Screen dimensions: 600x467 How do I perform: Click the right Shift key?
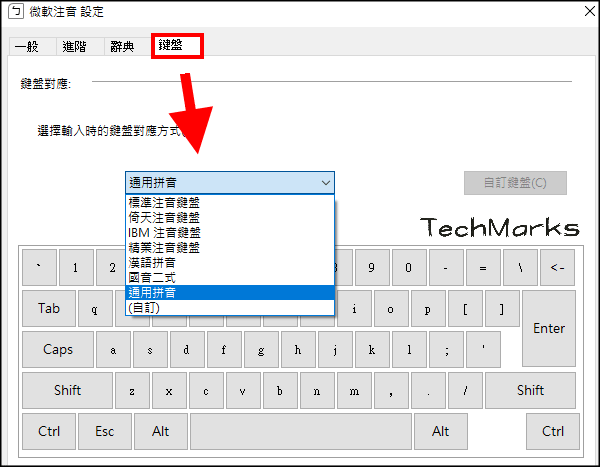coord(530,390)
